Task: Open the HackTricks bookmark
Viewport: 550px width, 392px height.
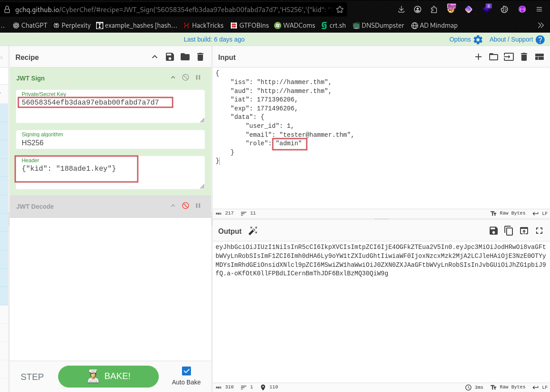Action: [203, 25]
